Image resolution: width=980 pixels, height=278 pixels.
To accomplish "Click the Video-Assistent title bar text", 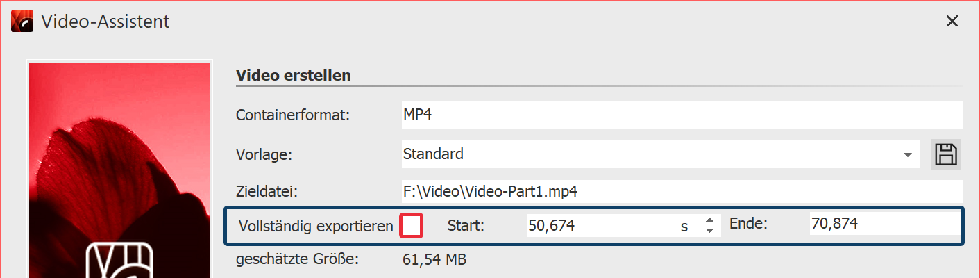I will [x=105, y=22].
